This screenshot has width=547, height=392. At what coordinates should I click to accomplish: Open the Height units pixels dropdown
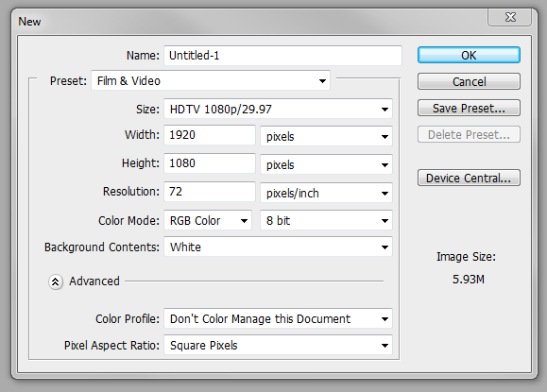pos(326,164)
